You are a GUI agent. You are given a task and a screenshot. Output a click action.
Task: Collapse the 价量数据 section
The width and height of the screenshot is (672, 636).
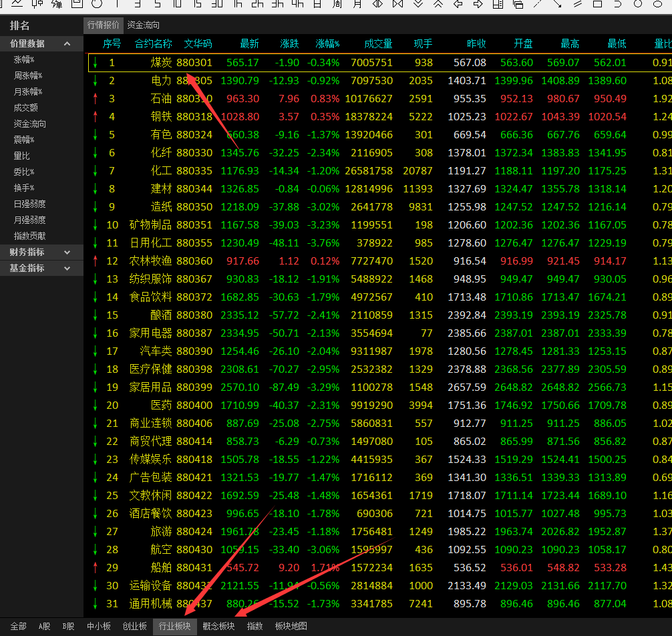(x=67, y=43)
